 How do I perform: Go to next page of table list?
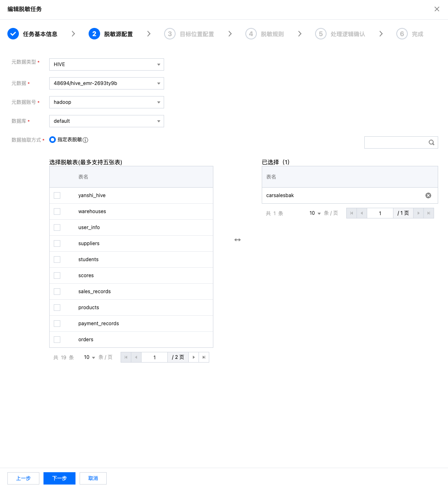coord(194,357)
